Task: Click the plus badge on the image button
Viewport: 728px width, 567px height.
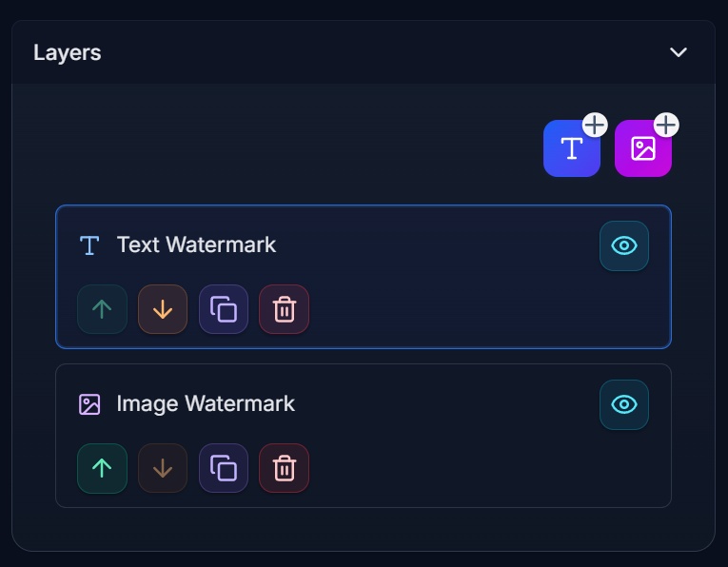Action: [666, 125]
